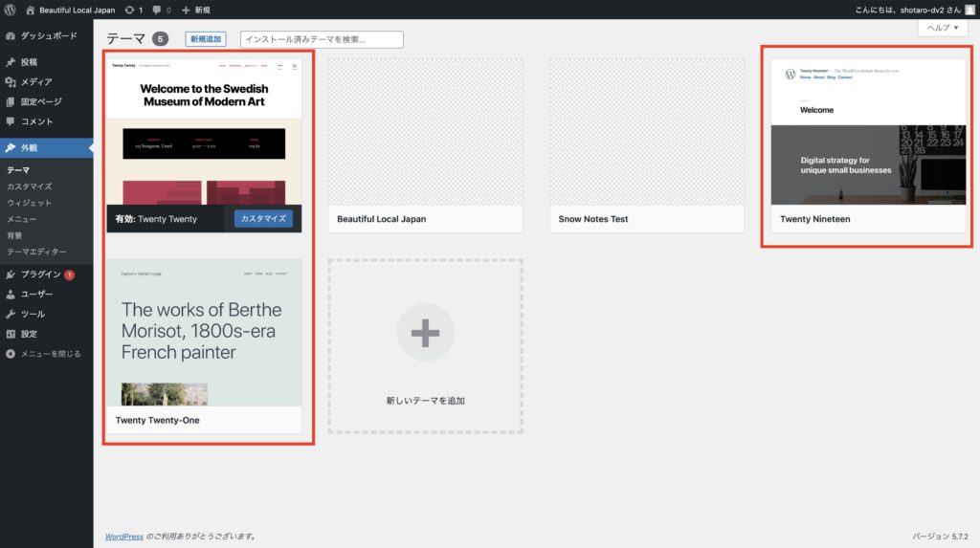Image resolution: width=980 pixels, height=548 pixels.
Task: Click the ユーザー person icon in the sidebar
Action: click(11, 295)
